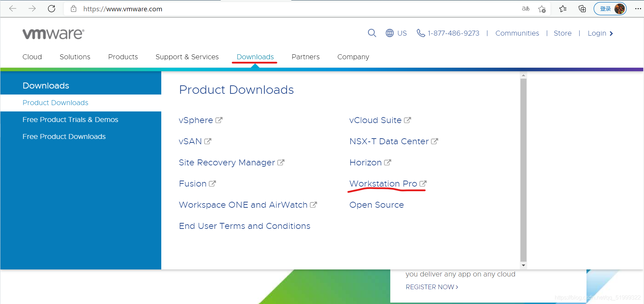Click the Downloads sidebar heading

[46, 86]
